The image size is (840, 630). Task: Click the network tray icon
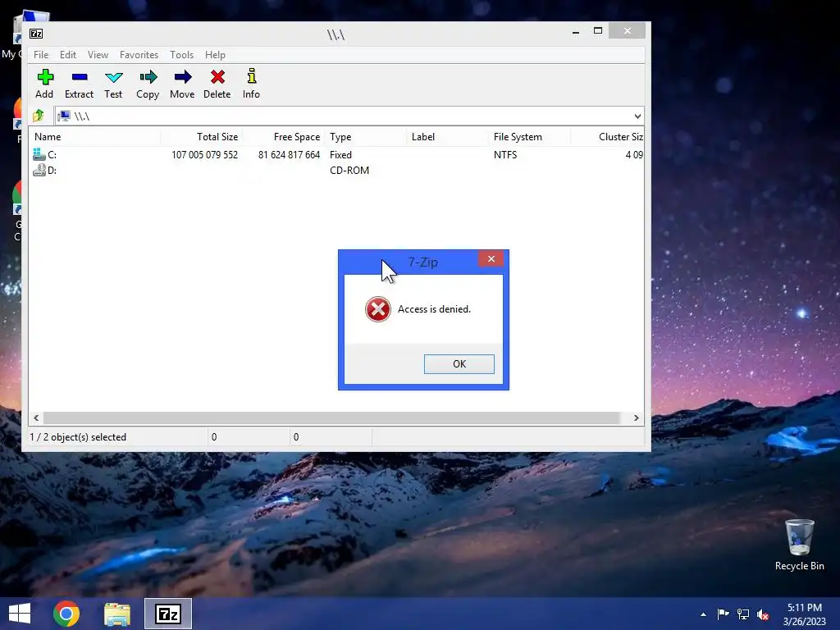point(743,614)
